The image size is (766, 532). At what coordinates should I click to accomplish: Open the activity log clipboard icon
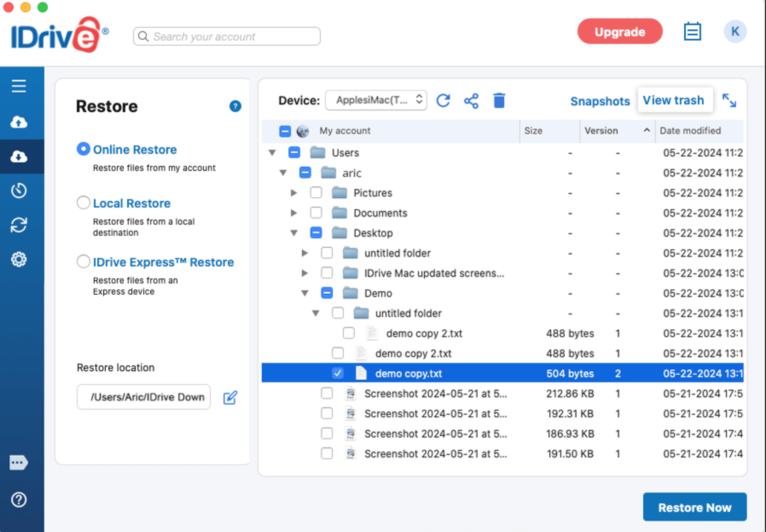(692, 32)
